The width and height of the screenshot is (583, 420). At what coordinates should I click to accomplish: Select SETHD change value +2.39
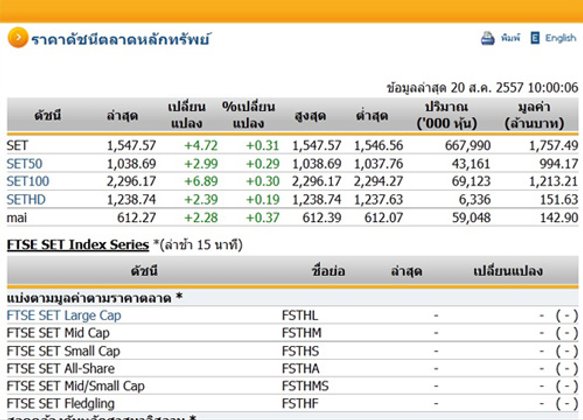201,200
